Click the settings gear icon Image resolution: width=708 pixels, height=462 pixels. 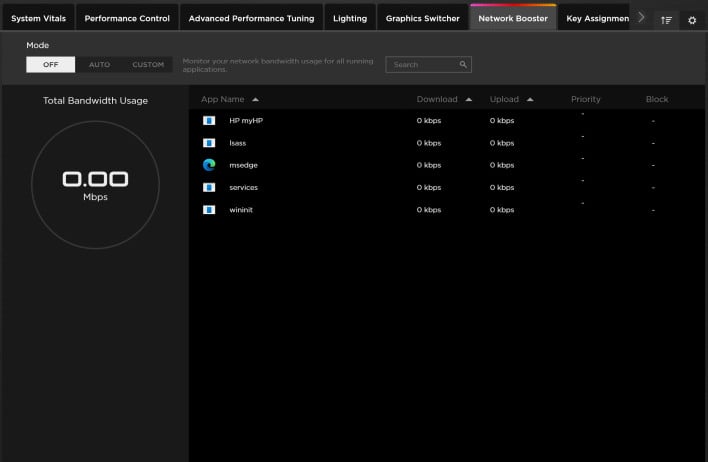pyautogui.click(x=691, y=20)
